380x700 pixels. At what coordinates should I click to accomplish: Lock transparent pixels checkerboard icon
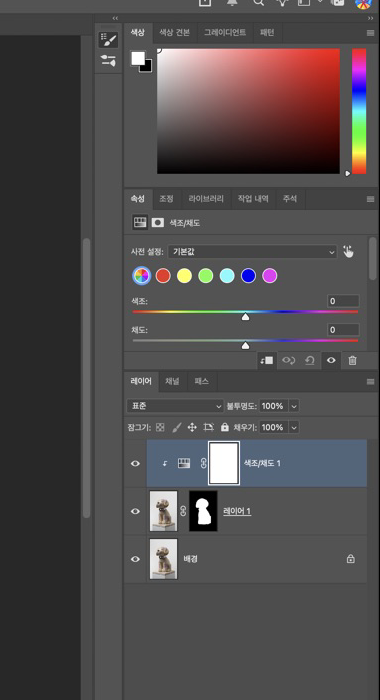point(160,427)
